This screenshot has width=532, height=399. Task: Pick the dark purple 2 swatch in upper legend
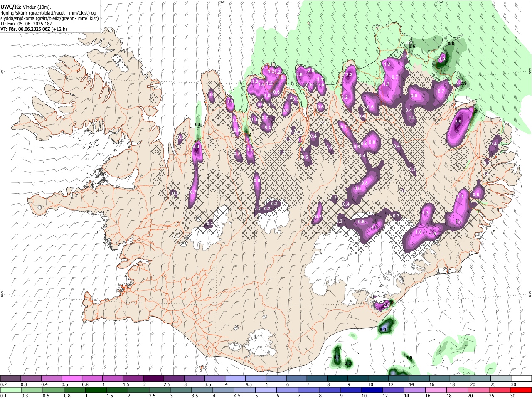pos(153,379)
